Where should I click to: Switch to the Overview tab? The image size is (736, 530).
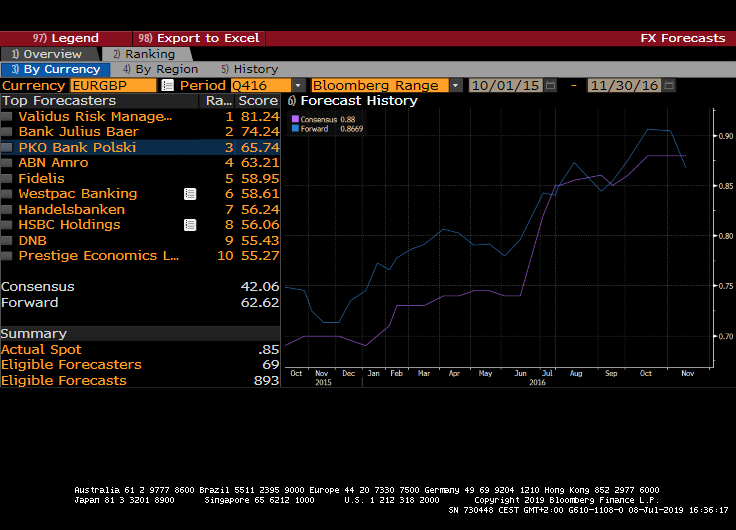(47, 54)
